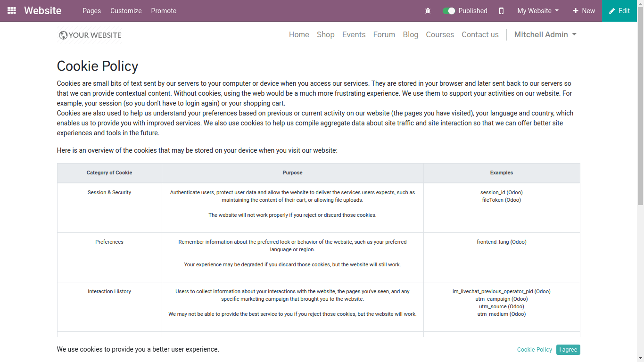The image size is (644, 362).
Task: Click the utm_campaign (Odoo) example
Action: tap(502, 299)
